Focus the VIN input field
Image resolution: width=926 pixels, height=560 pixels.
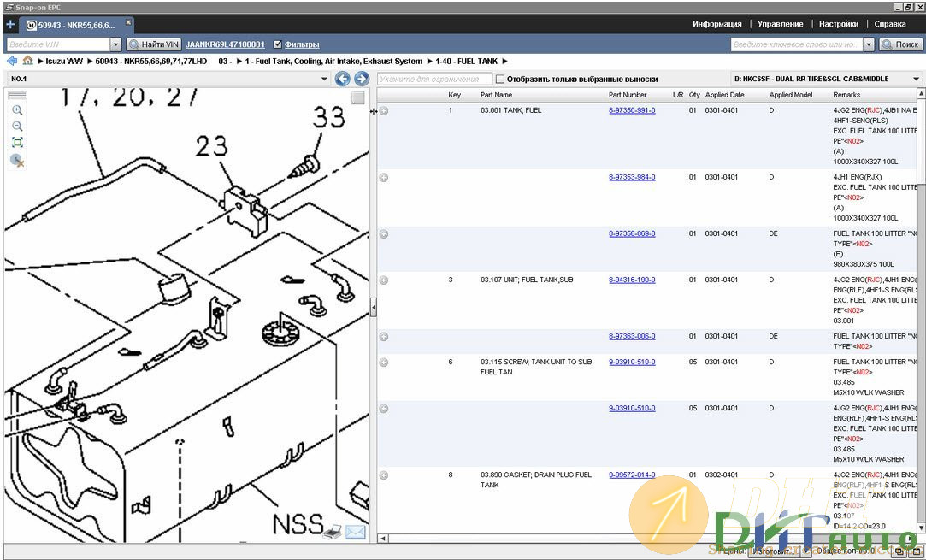[58, 44]
